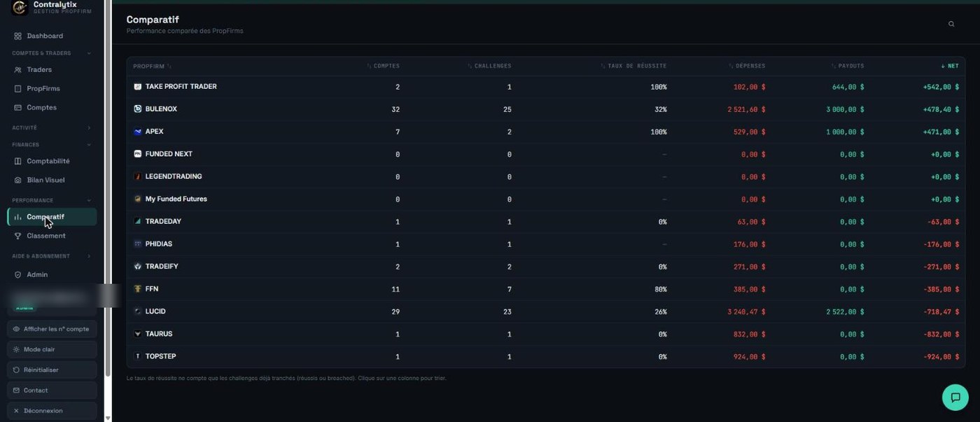This screenshot has width=980, height=422.
Task: Sort table by Propfirm column
Action: coord(152,66)
